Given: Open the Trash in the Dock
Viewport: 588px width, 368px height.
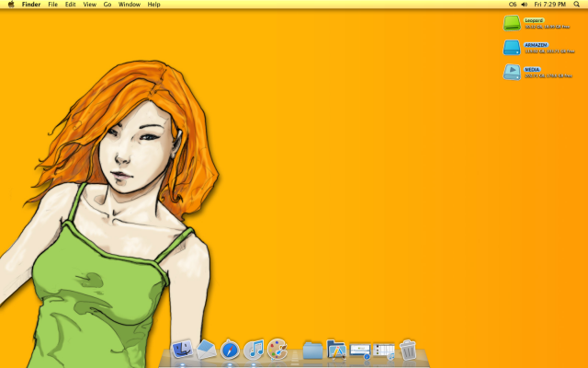Looking at the screenshot, I should (x=408, y=350).
